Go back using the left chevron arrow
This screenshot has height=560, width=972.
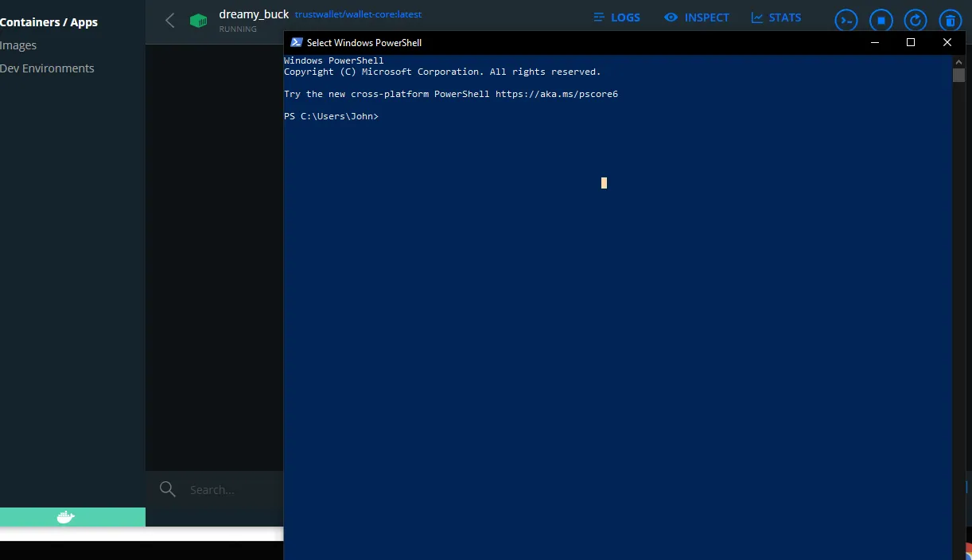[x=169, y=21]
